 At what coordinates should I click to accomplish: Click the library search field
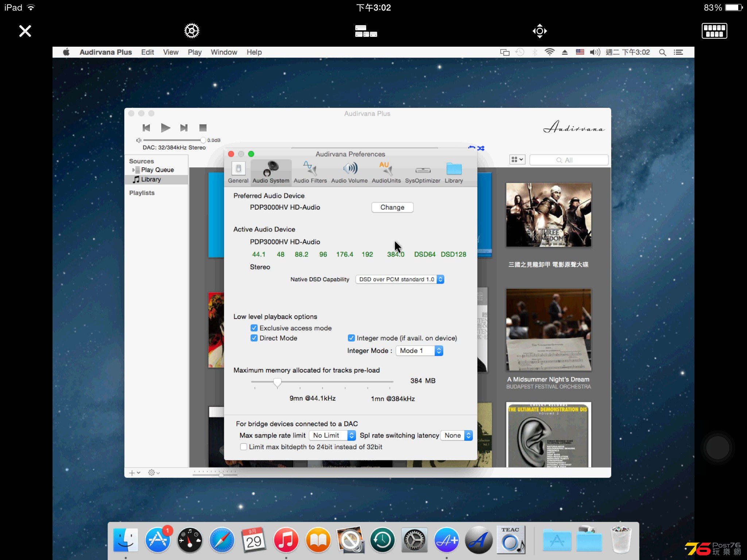point(569,160)
